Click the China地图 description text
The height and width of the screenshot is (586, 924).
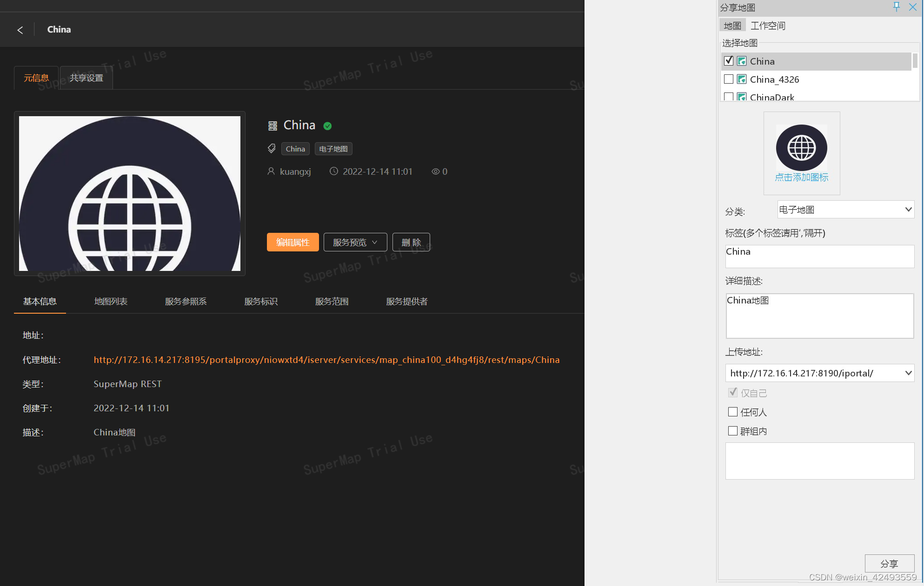pyautogui.click(x=114, y=432)
